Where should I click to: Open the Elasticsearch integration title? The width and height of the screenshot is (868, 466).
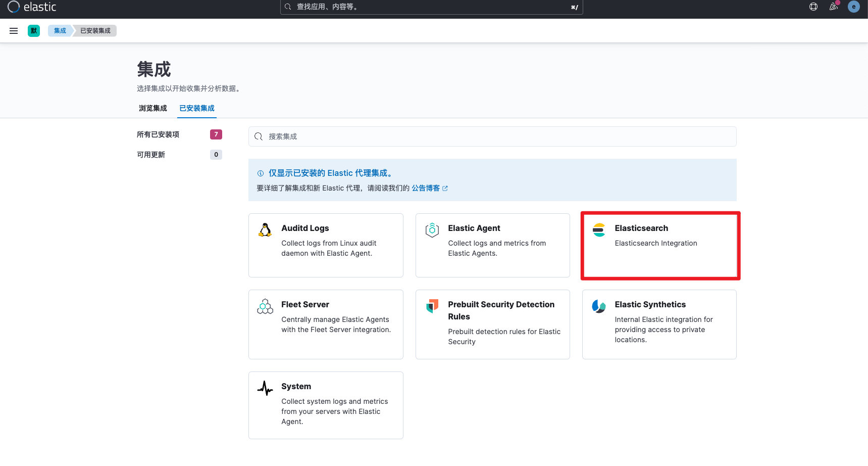pos(641,228)
